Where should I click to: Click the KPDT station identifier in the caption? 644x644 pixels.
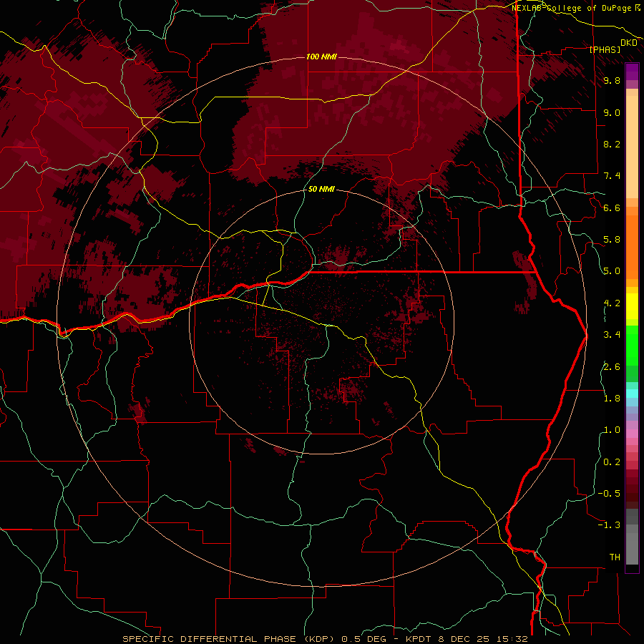pos(420,639)
